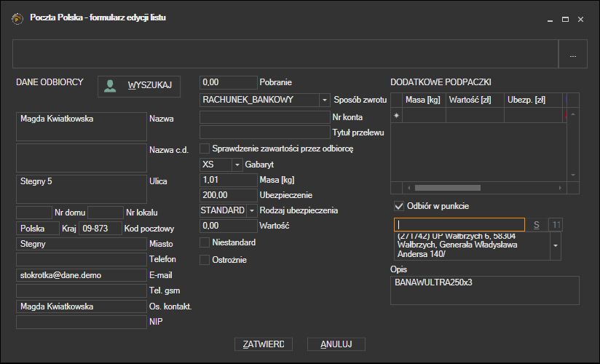Screen dimensions: 600x364
Task: Expand the Gabaryt XS dropdown
Action: [x=237, y=165]
